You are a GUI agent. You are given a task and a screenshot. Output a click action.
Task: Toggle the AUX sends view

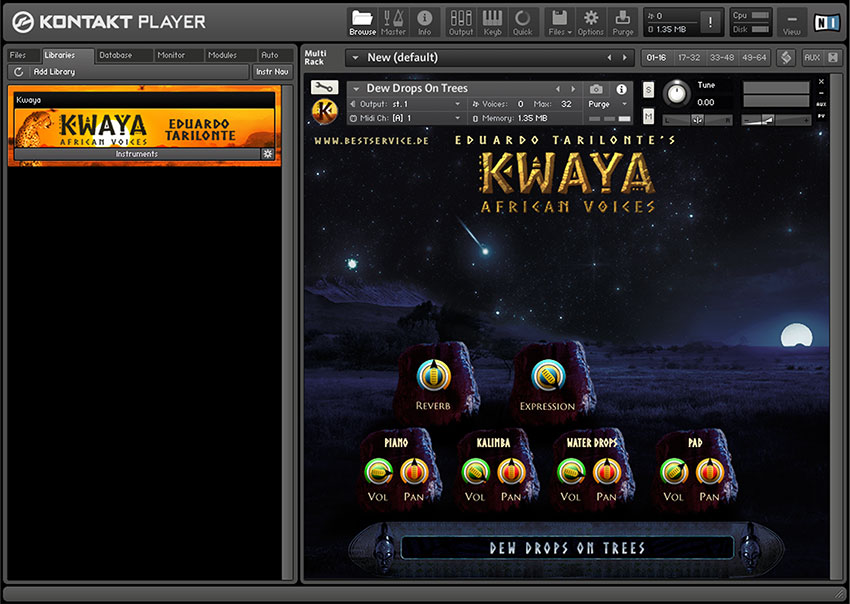point(812,57)
